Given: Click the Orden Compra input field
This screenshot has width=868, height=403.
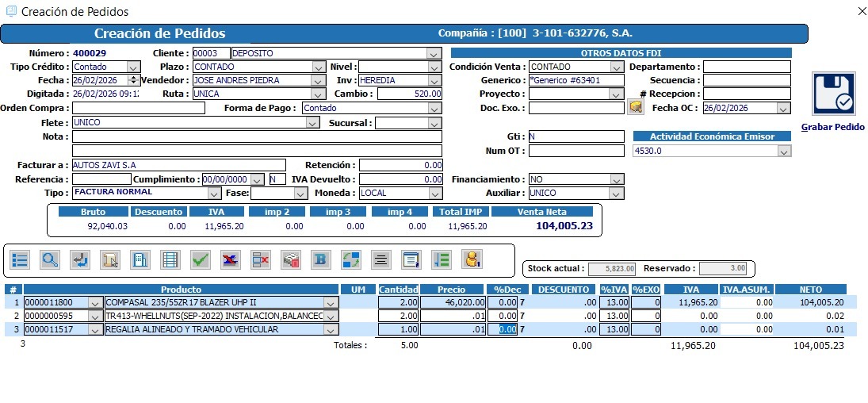Looking at the screenshot, I should pos(139,108).
